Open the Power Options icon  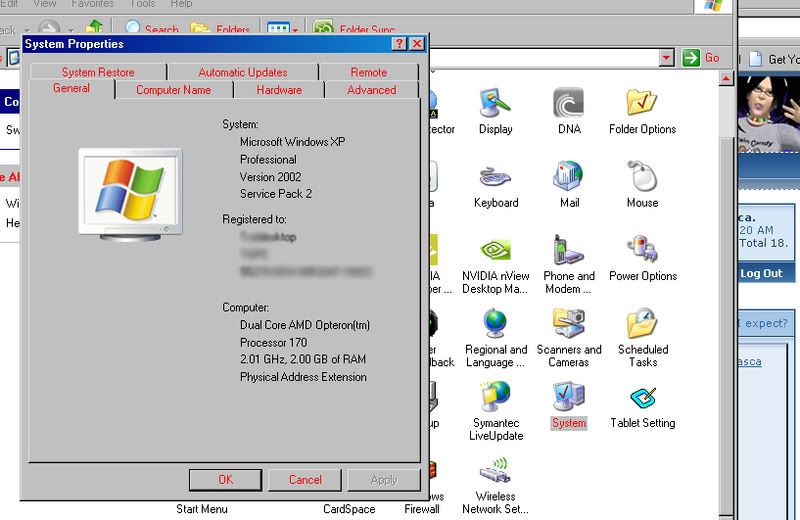click(x=642, y=259)
